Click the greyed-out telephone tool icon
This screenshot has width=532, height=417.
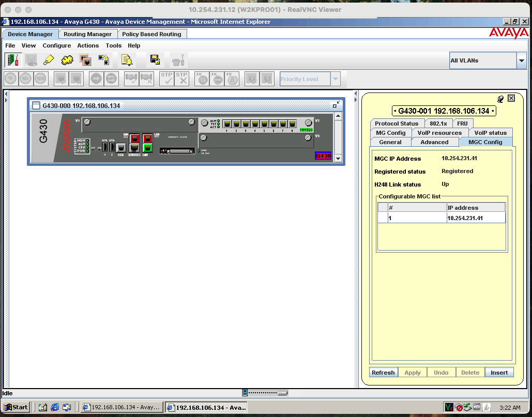[x=178, y=60]
